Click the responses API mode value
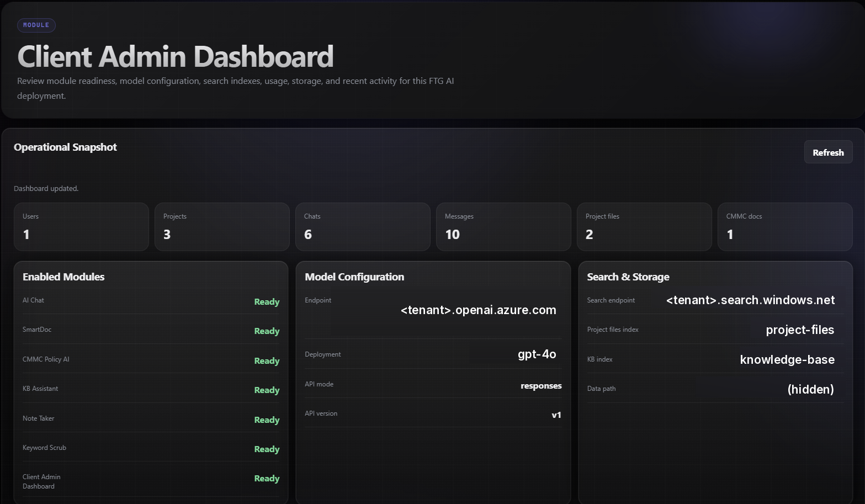The image size is (865, 504). pyautogui.click(x=541, y=386)
